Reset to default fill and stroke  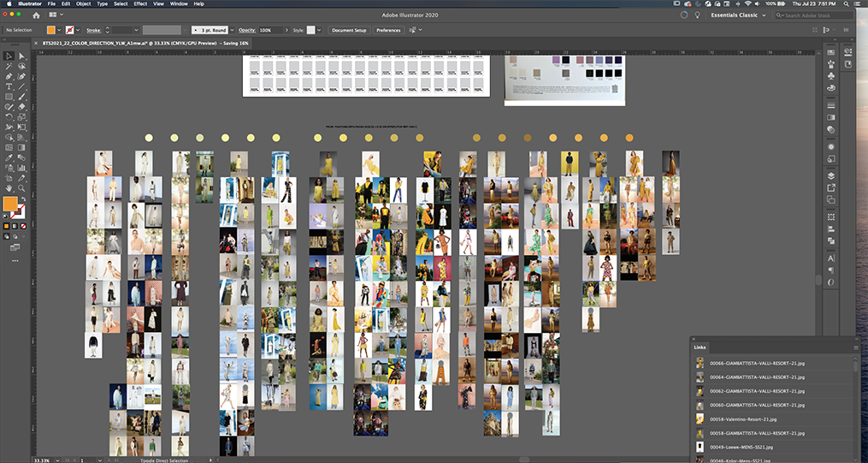click(x=6, y=216)
